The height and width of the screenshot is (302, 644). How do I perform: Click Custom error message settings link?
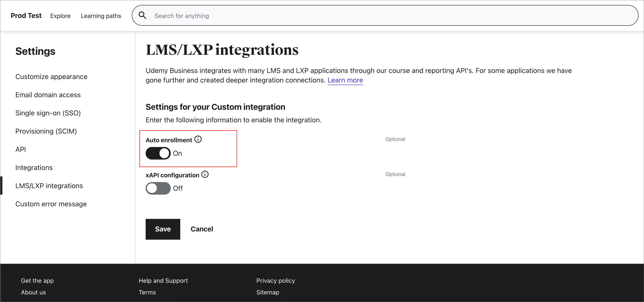[51, 203]
